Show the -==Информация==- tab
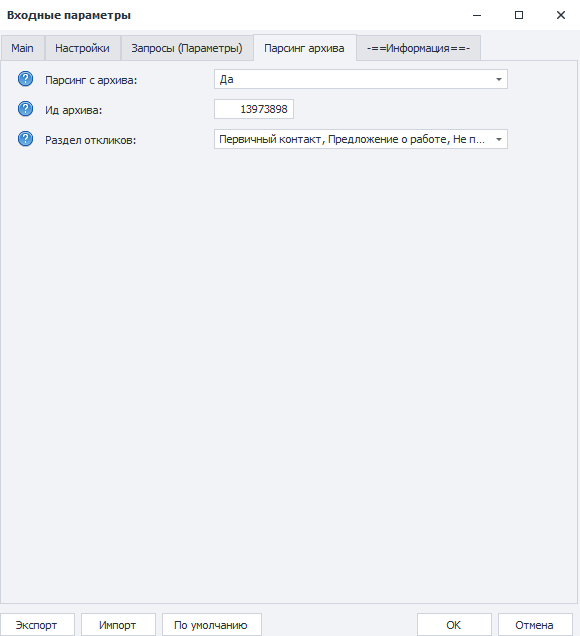 pos(419,48)
